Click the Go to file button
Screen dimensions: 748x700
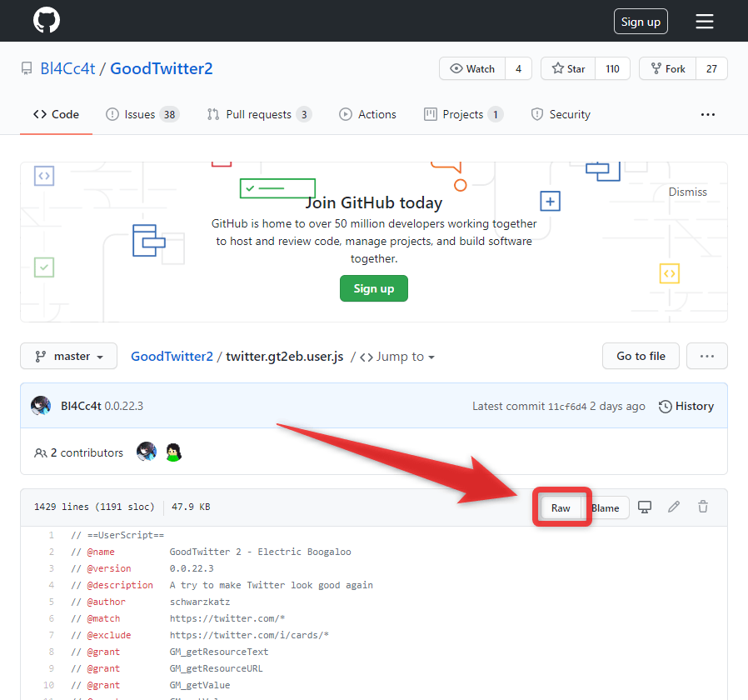coord(641,356)
